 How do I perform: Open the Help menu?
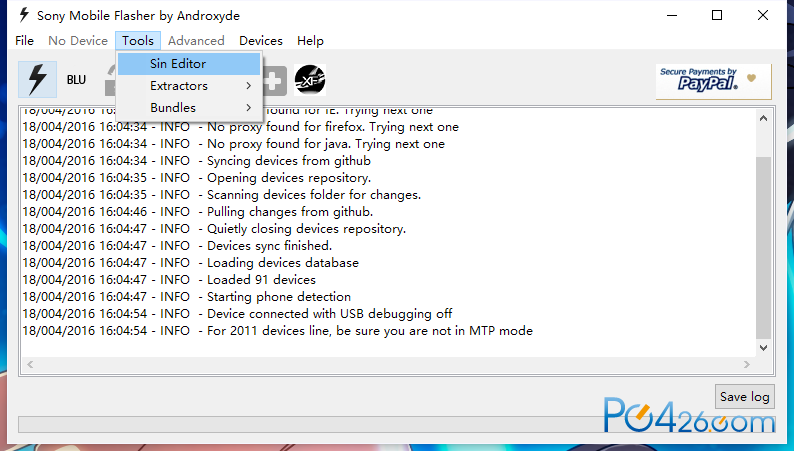pyautogui.click(x=310, y=40)
